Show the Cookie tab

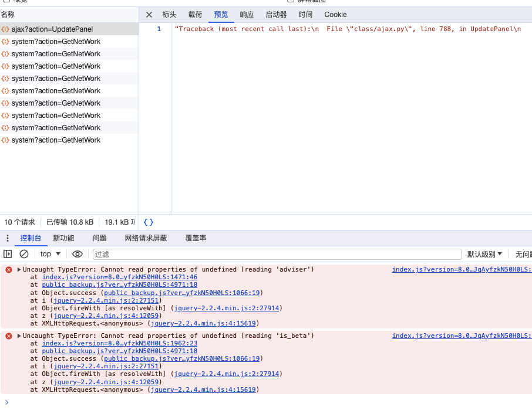[335, 15]
